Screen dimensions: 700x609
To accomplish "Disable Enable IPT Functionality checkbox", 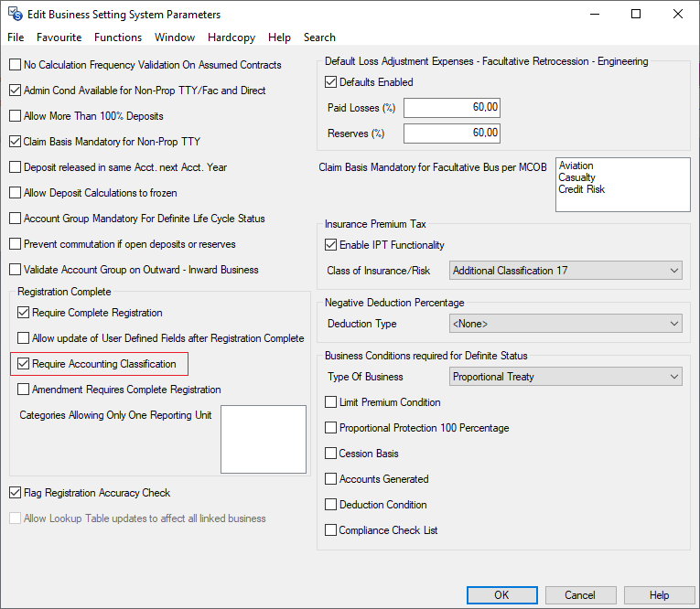I will tap(331, 245).
